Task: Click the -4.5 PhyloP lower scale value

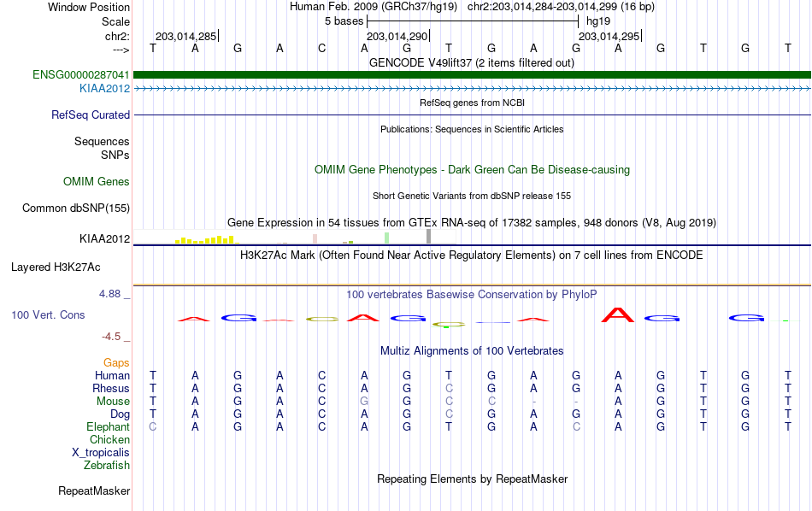Action: (111, 337)
